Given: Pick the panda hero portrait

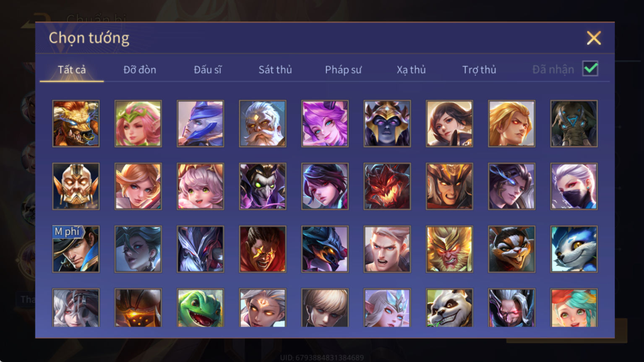Looking at the screenshot, I should click(449, 308).
